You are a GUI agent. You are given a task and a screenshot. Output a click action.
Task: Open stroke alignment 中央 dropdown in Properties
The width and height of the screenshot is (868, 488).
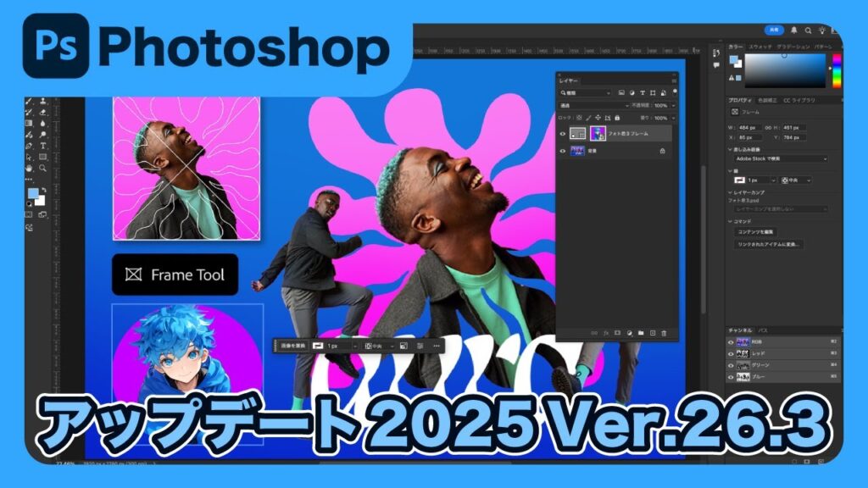click(796, 180)
